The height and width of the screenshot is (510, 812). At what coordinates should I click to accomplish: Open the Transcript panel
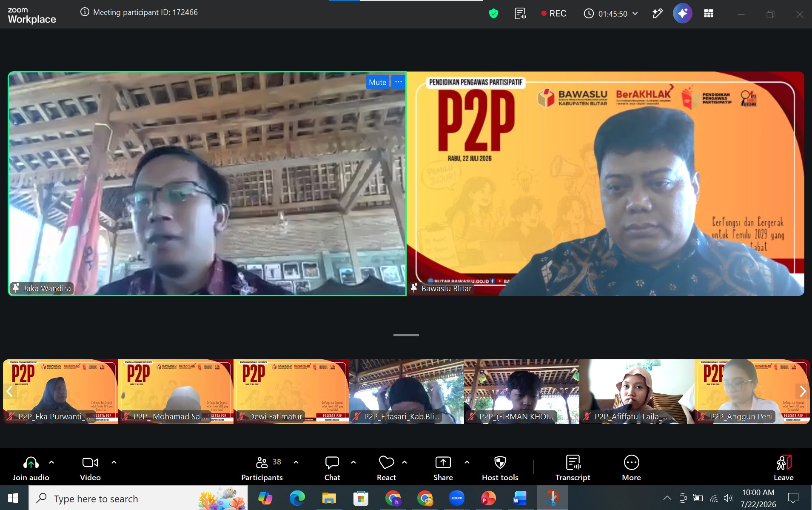click(x=573, y=468)
